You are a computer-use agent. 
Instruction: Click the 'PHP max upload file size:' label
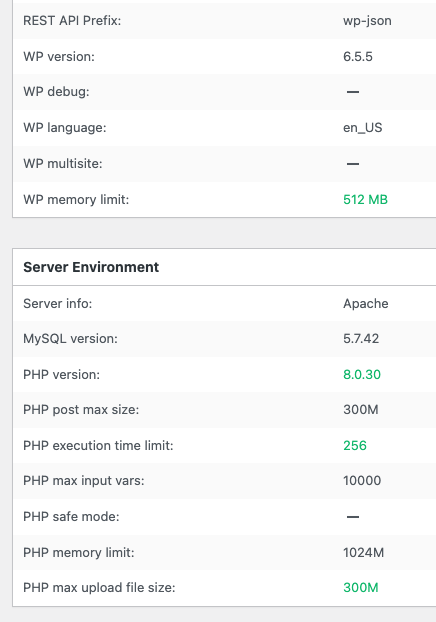(99, 587)
